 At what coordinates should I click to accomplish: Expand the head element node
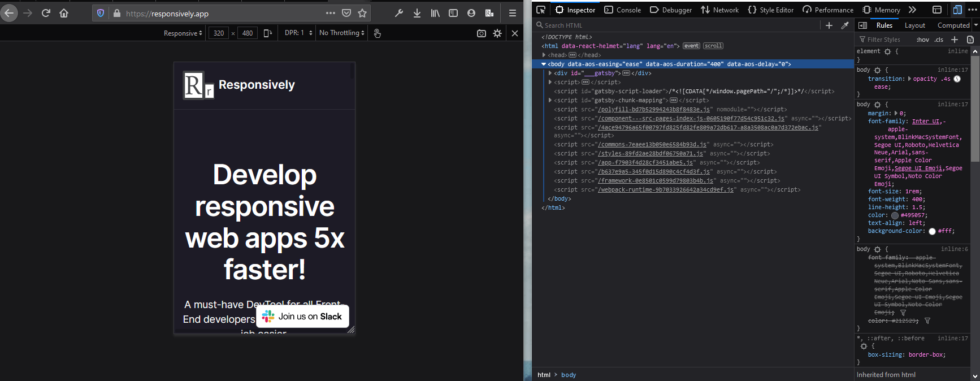point(544,55)
